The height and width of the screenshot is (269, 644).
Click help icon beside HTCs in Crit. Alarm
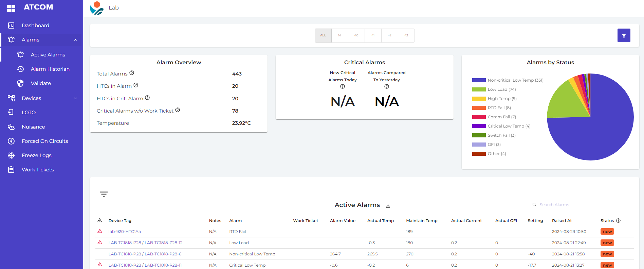147,98
